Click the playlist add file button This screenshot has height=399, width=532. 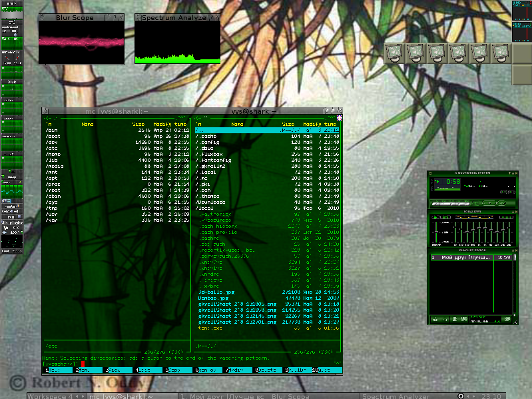(435, 319)
